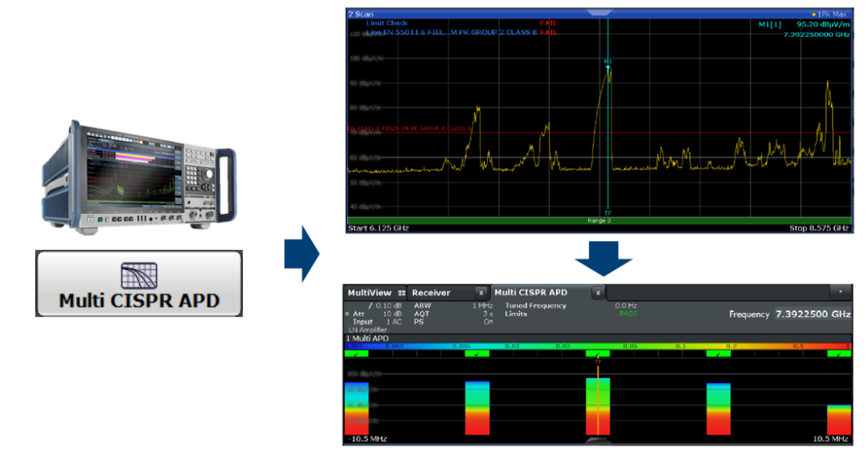Image resolution: width=868 pixels, height=452 pixels.
Task: Click the large Multi CISPR APD button
Action: pyautogui.click(x=139, y=284)
